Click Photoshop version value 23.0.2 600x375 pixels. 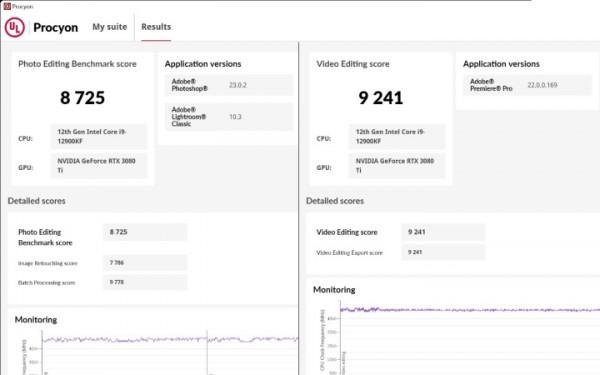[x=238, y=85]
